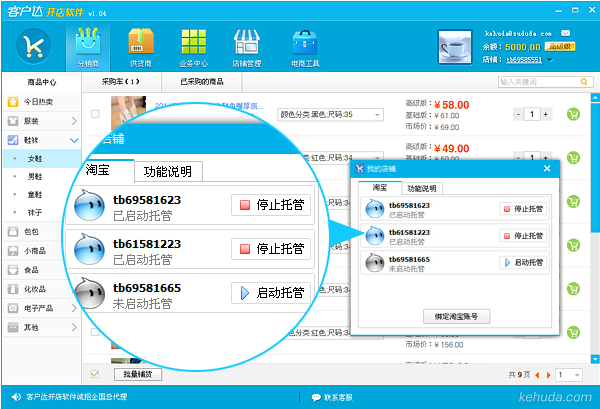This screenshot has height=409, width=600.
Task: Click the round 客户达 K logo
Action: (34, 46)
